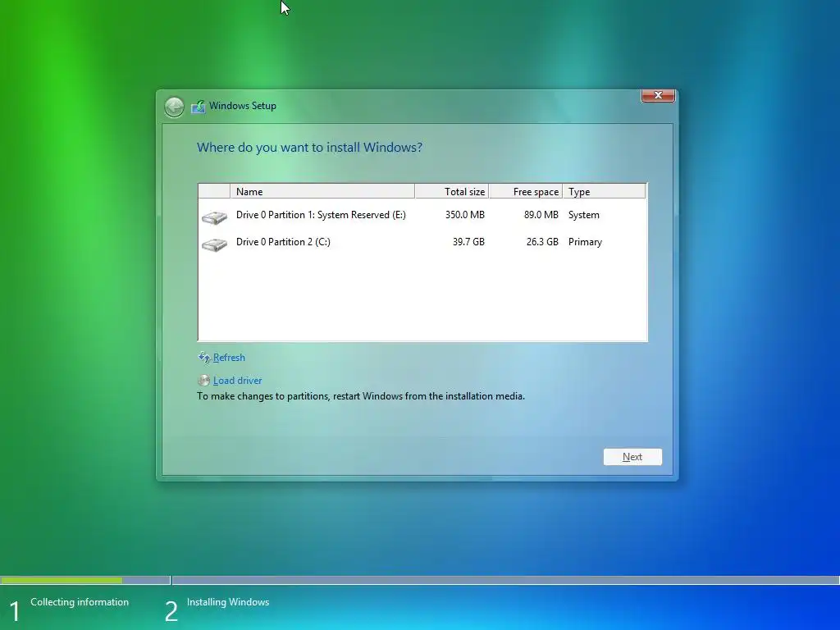This screenshot has height=630, width=840.
Task: Click the Primary type cell
Action: tap(585, 242)
